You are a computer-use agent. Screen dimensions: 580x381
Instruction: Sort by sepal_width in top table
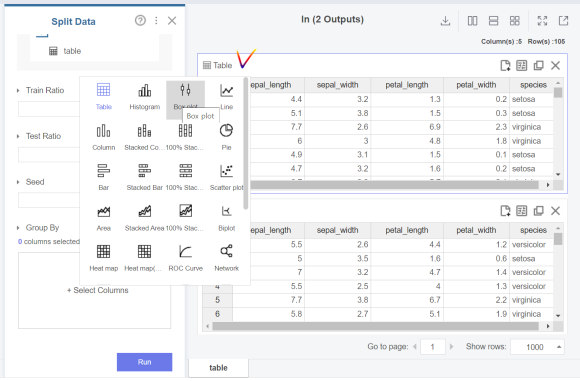337,85
